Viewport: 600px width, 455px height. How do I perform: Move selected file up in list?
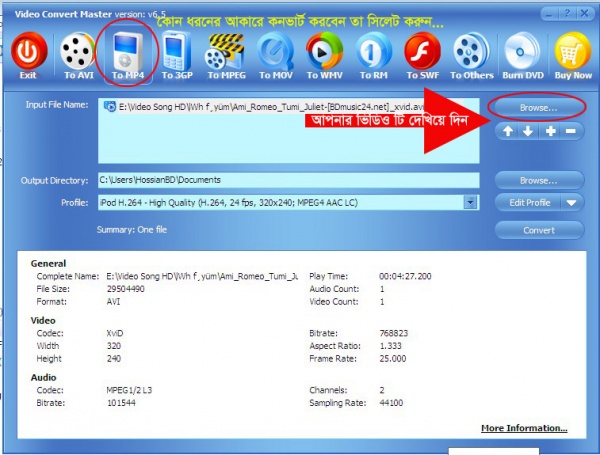coord(508,131)
